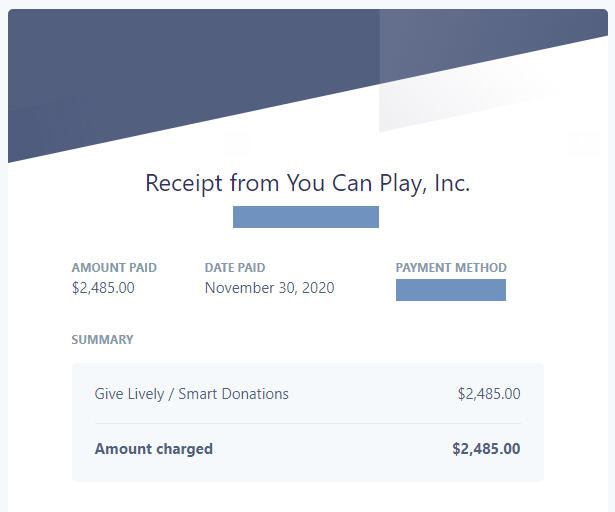Click the "DATE PAID" label
Image resolution: width=615 pixels, height=512 pixels.
pyautogui.click(x=235, y=268)
